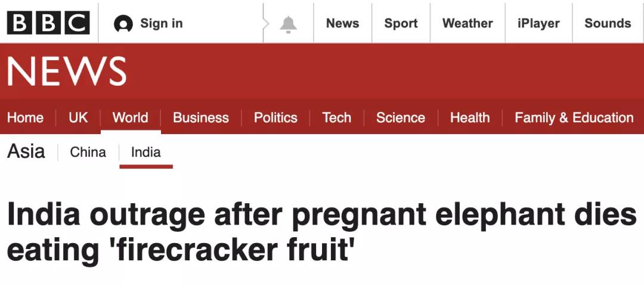The image size is (644, 286).
Task: Open iPlayer from top bar
Action: 538,23
